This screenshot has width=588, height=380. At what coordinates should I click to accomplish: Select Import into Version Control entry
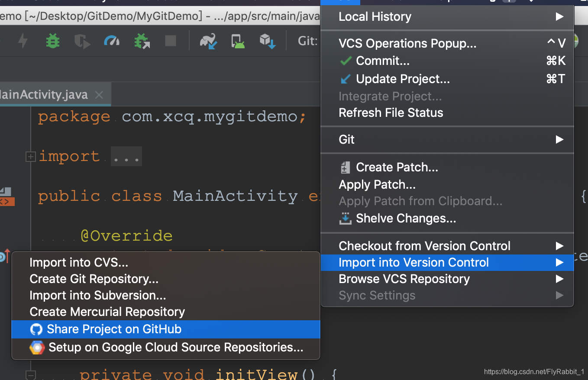pos(447,262)
